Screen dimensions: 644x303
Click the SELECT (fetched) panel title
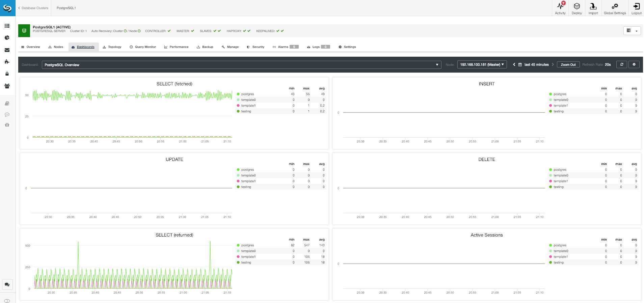174,84
